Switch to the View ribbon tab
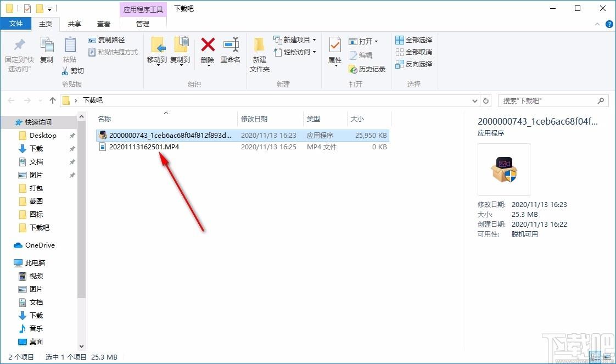This screenshot has height=364, width=616. click(104, 24)
